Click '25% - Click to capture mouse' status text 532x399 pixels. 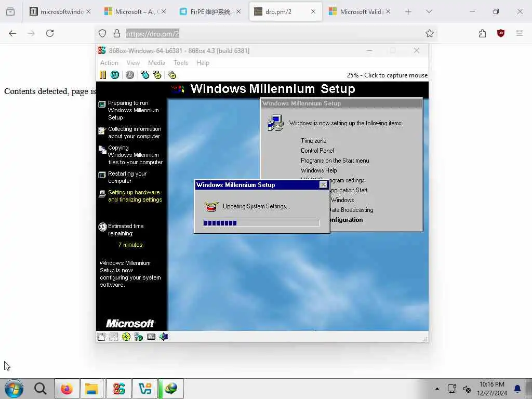(387, 75)
